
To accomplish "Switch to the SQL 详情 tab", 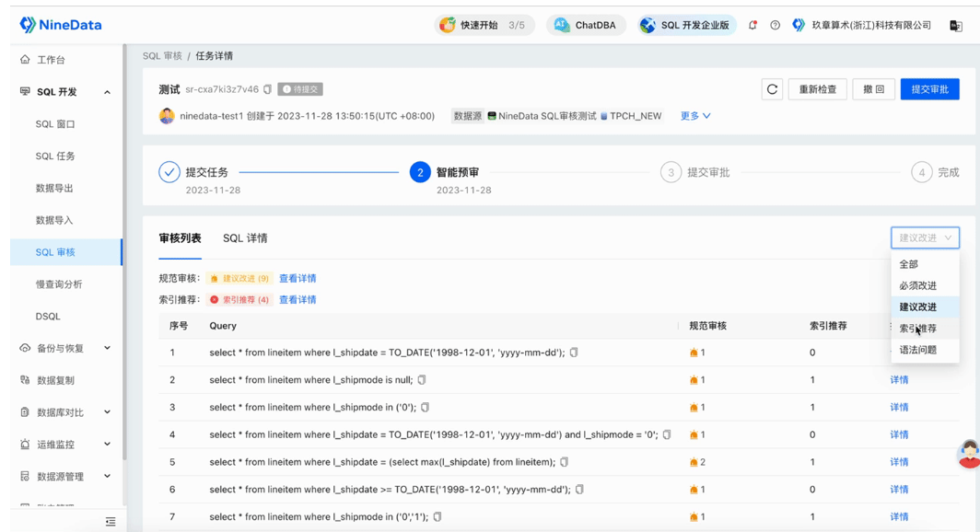I will tap(245, 237).
